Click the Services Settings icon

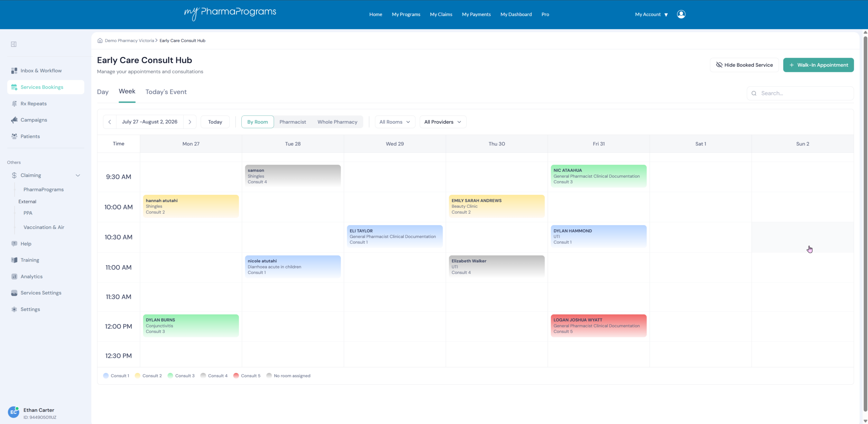pos(14,293)
